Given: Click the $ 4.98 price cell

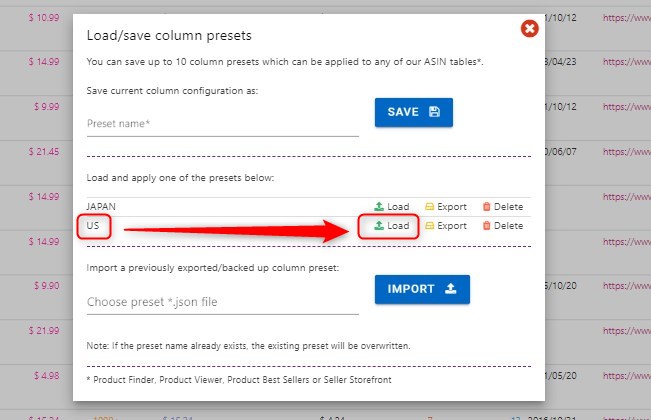Looking at the screenshot, I should (46, 376).
